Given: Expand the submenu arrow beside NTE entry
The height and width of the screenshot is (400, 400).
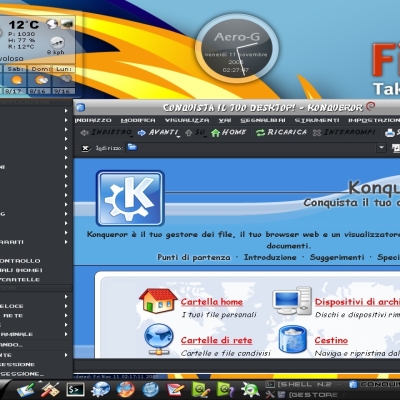Looking at the screenshot, I should point(66,355).
